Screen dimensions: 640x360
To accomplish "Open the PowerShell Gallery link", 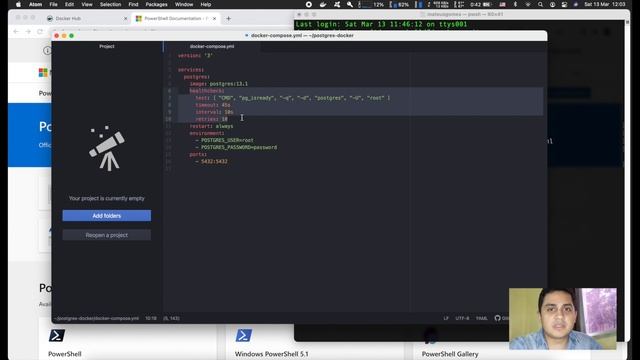I will pos(450,354).
